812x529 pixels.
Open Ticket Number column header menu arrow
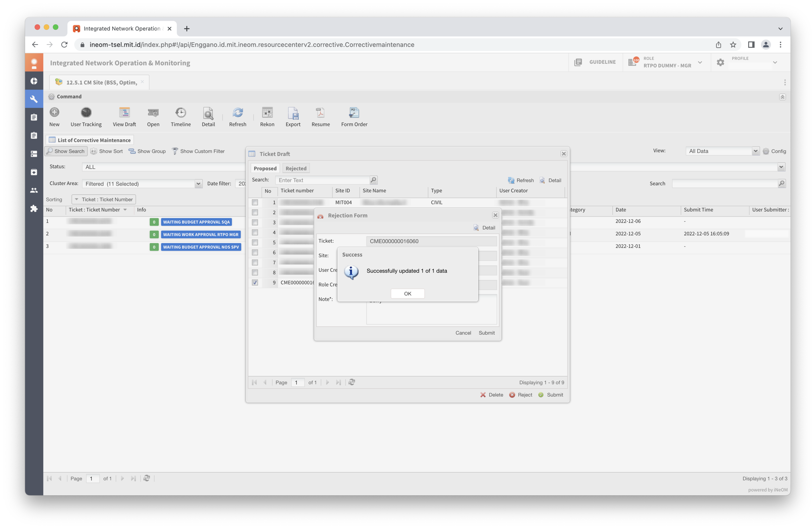(125, 210)
